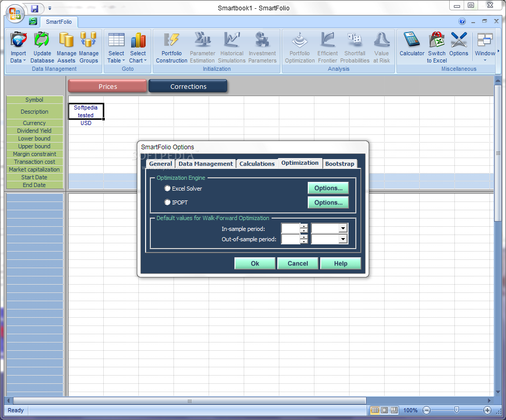Click the Market capitalization row header
Screen dimensions: 506x420
pyautogui.click(x=35, y=169)
